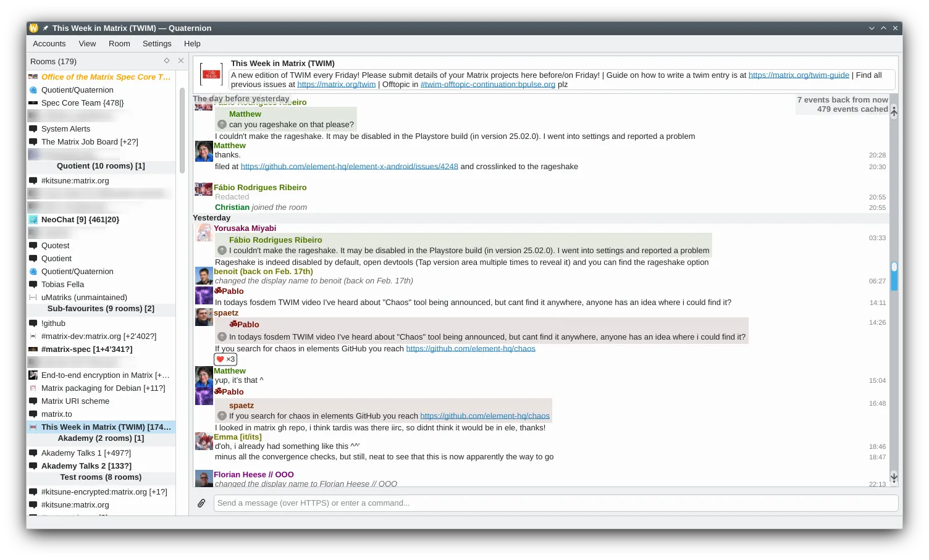Collapse the Test rooms (8 rooms) group
This screenshot has height=560, width=929.
pos(101,477)
